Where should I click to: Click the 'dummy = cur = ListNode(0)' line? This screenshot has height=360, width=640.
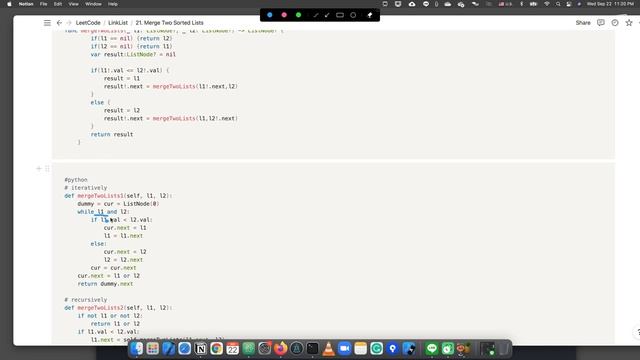[118, 204]
